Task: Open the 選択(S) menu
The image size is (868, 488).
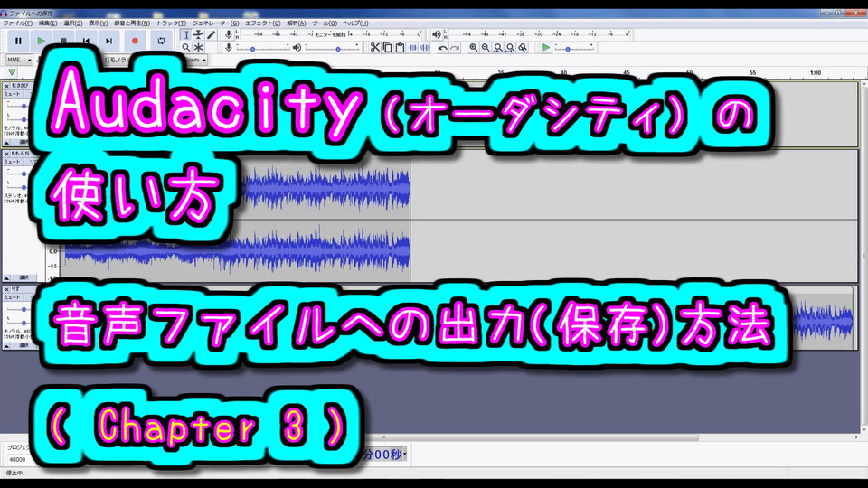Action: pyautogui.click(x=72, y=23)
